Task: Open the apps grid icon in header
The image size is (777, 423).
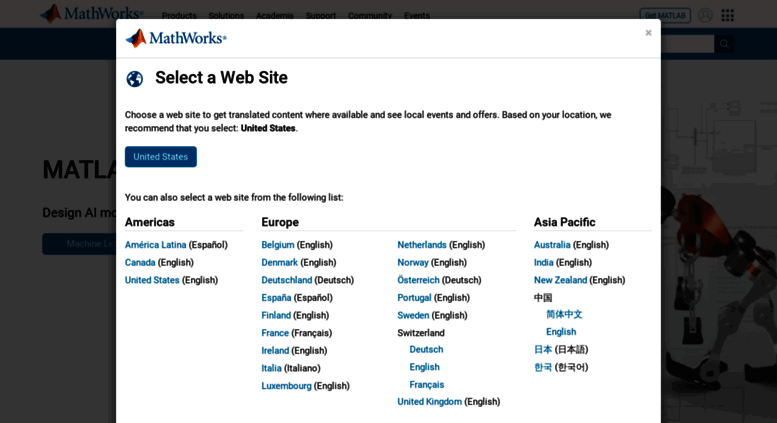Action: 727,15
